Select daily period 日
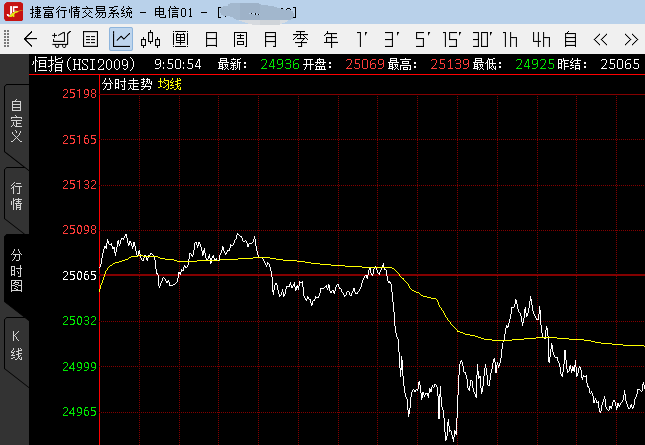 (x=211, y=40)
